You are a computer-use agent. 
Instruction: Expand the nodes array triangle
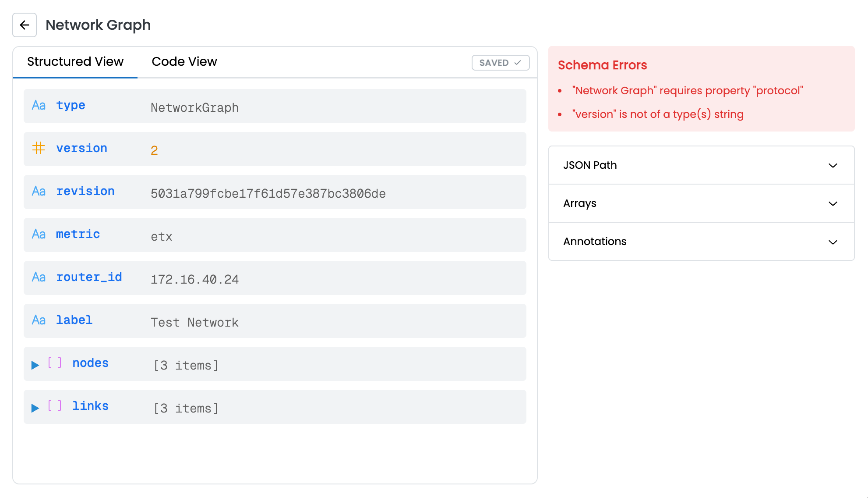click(x=35, y=365)
